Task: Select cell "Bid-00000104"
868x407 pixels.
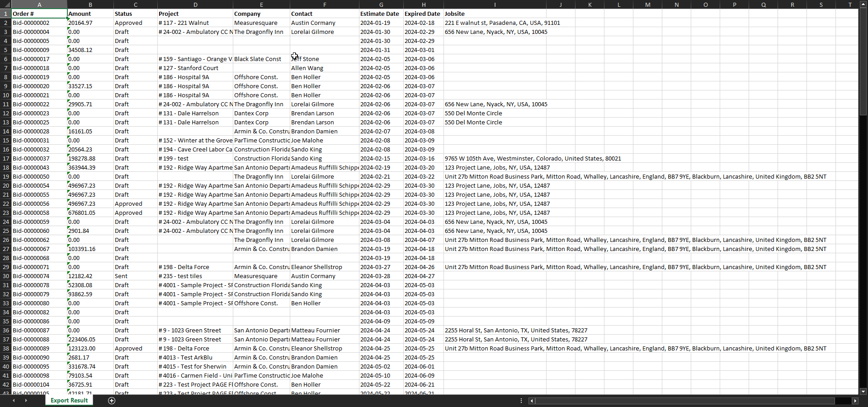Action: pyautogui.click(x=39, y=384)
